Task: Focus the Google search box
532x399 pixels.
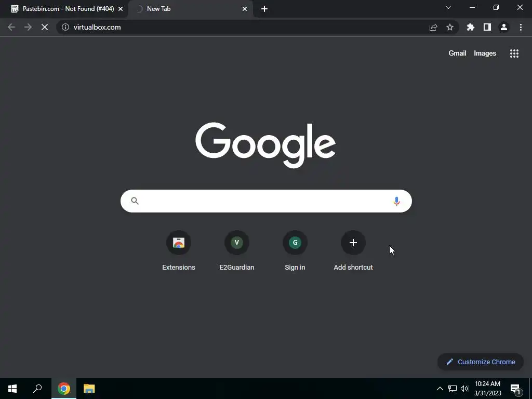Action: pos(266,201)
